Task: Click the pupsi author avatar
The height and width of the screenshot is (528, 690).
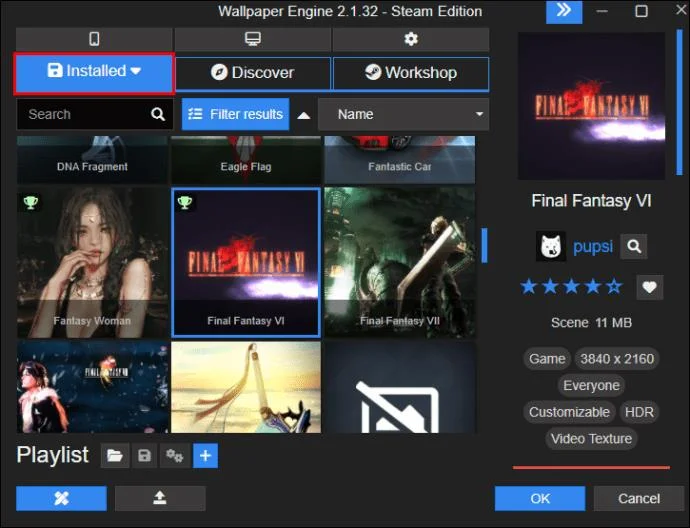Action: (x=551, y=246)
